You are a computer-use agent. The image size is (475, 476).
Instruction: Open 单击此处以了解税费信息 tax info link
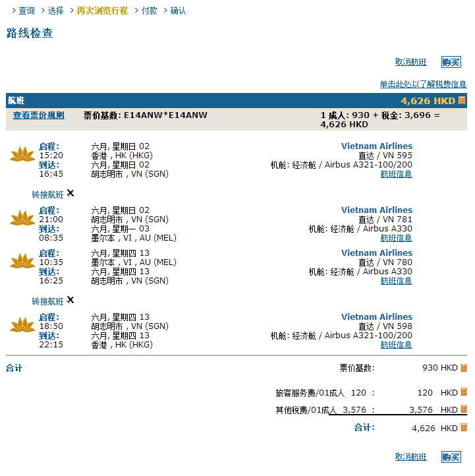coord(423,84)
